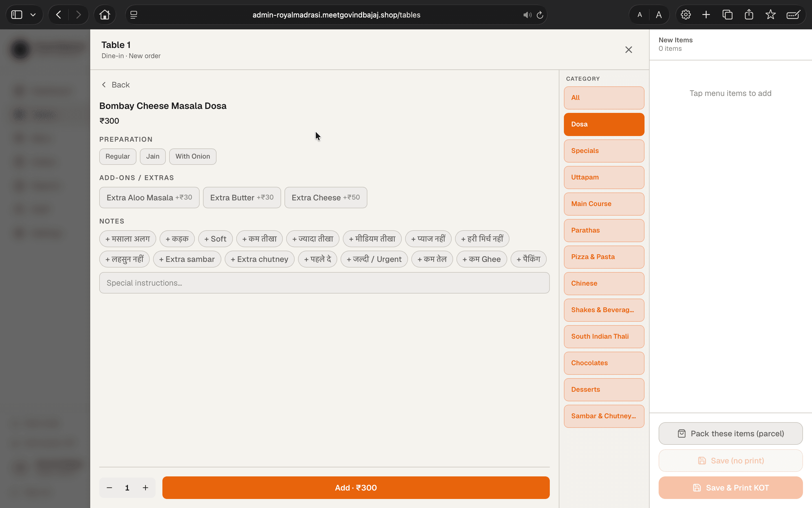Viewport: 812px width, 508px height.
Task: Select the All category
Action: coord(604,98)
